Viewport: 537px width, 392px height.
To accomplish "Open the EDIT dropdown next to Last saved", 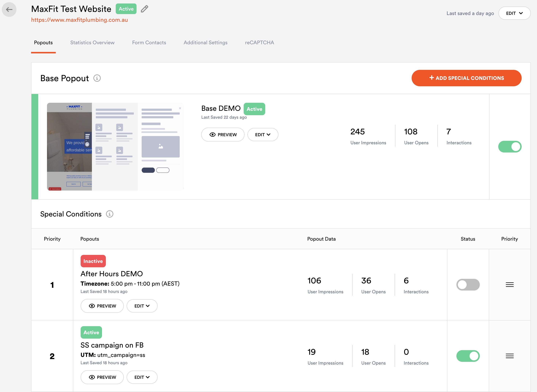I will [x=514, y=13].
